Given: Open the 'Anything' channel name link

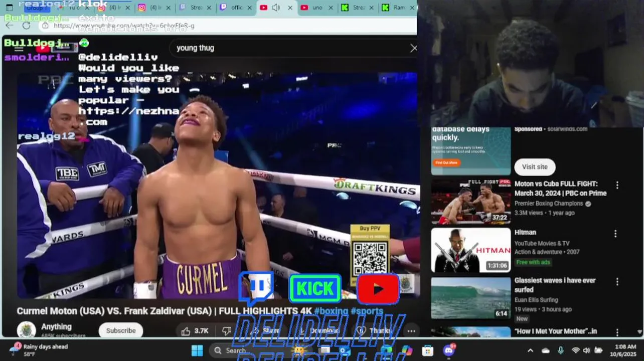Looking at the screenshot, I should [56, 326].
